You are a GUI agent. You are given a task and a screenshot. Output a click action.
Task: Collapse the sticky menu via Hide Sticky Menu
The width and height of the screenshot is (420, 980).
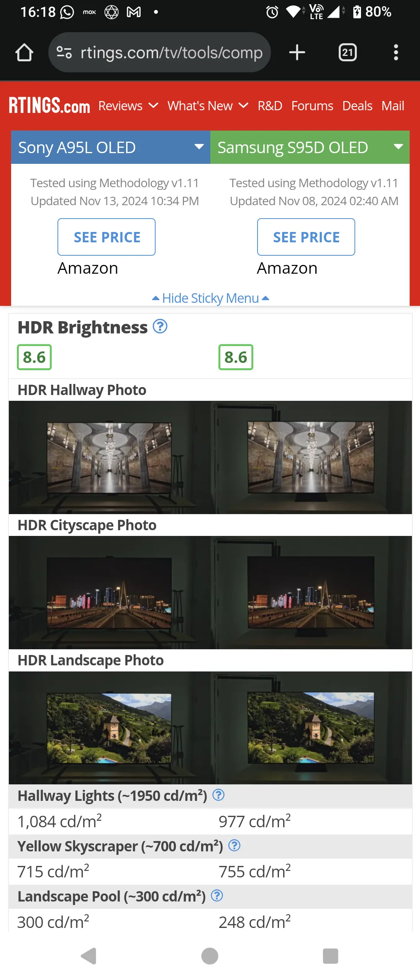point(210,298)
